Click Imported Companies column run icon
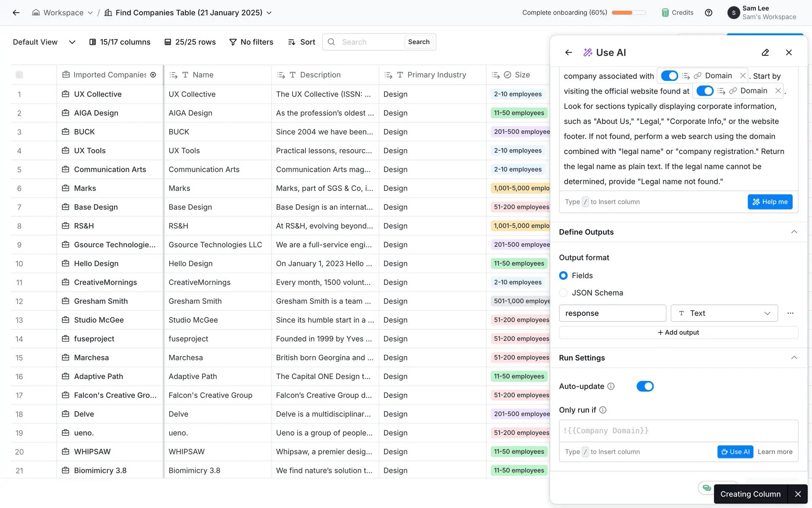Screen dimensions: 812x508 [x=153, y=75]
